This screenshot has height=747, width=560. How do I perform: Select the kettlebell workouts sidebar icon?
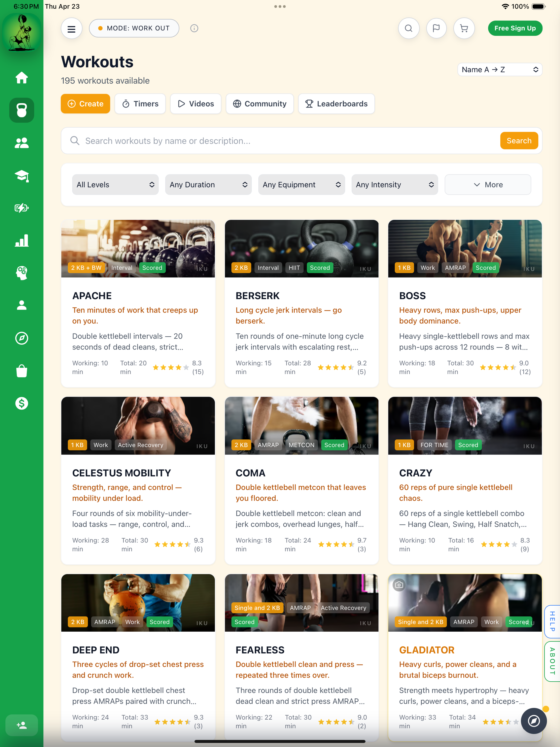[x=22, y=110]
